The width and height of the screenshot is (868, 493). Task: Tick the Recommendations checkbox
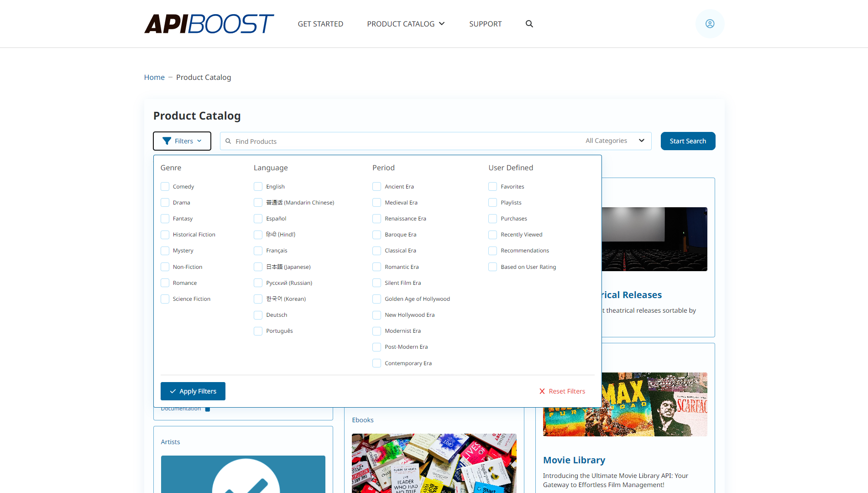pos(492,251)
